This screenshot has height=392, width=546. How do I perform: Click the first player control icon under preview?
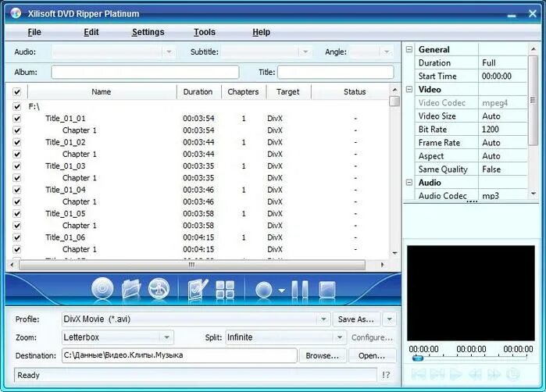418,374
